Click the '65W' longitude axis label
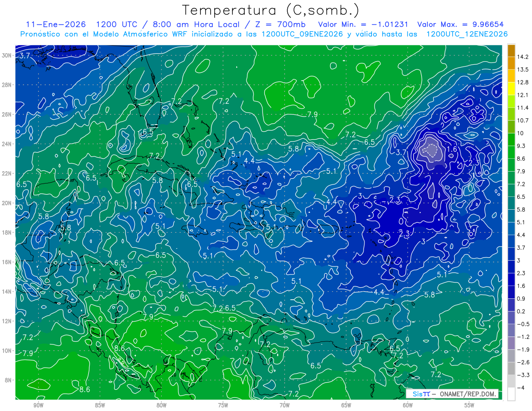Screen dimensions: 532x411 346,405
